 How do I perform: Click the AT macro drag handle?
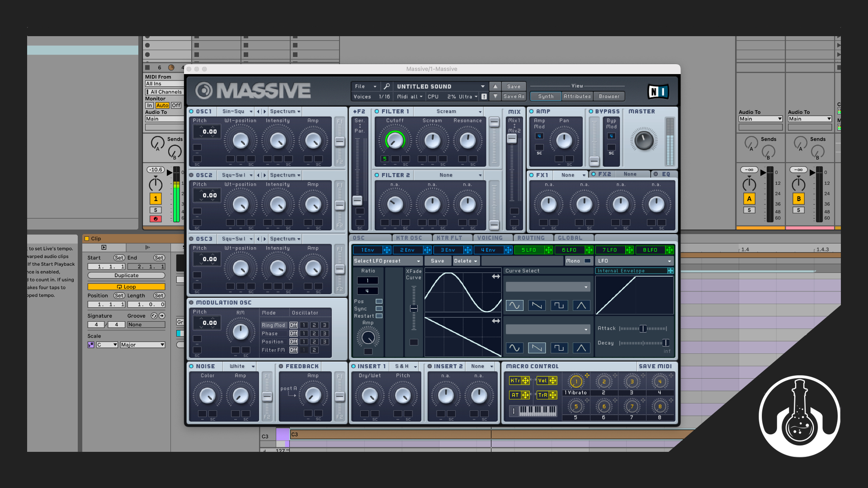[x=525, y=395]
